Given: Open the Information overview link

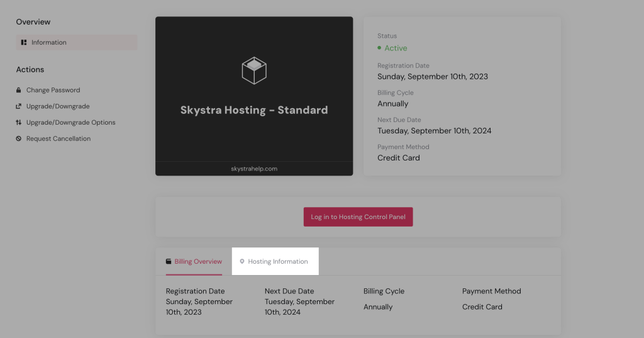Looking at the screenshot, I should tap(49, 43).
